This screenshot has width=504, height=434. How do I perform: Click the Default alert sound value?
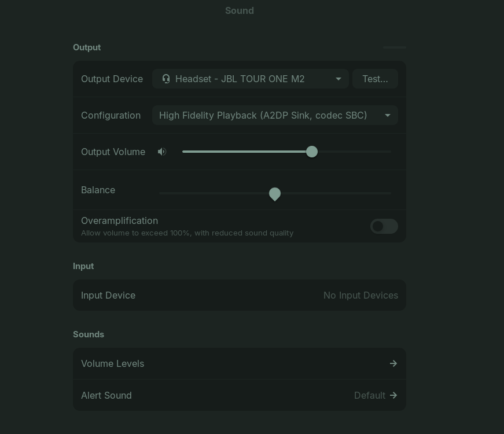point(369,395)
